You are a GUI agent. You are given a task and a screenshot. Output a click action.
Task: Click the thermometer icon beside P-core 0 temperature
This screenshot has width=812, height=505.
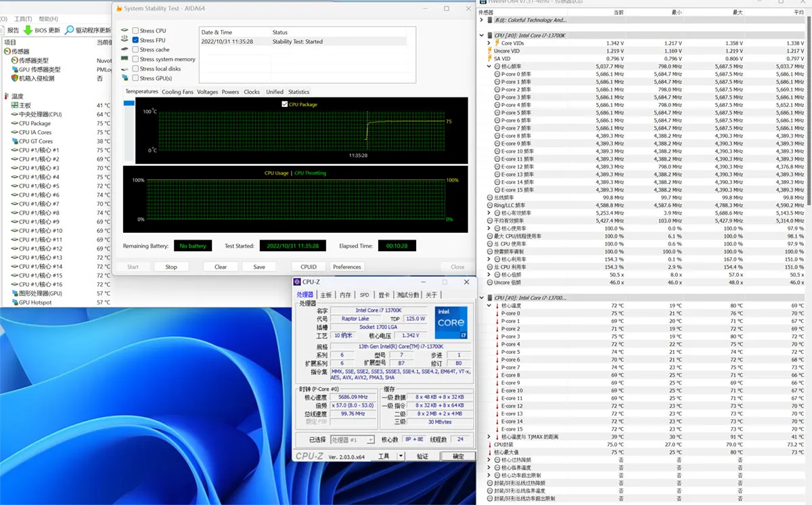[x=497, y=313]
